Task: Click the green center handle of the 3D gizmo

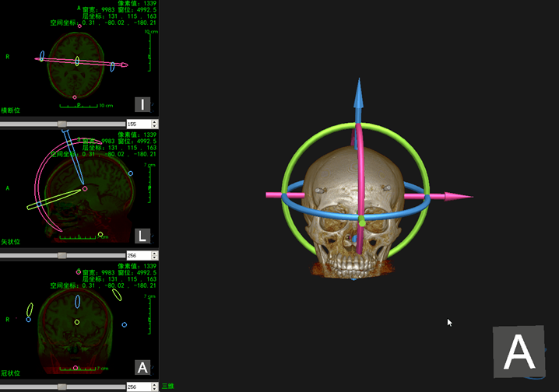Action: point(362,221)
